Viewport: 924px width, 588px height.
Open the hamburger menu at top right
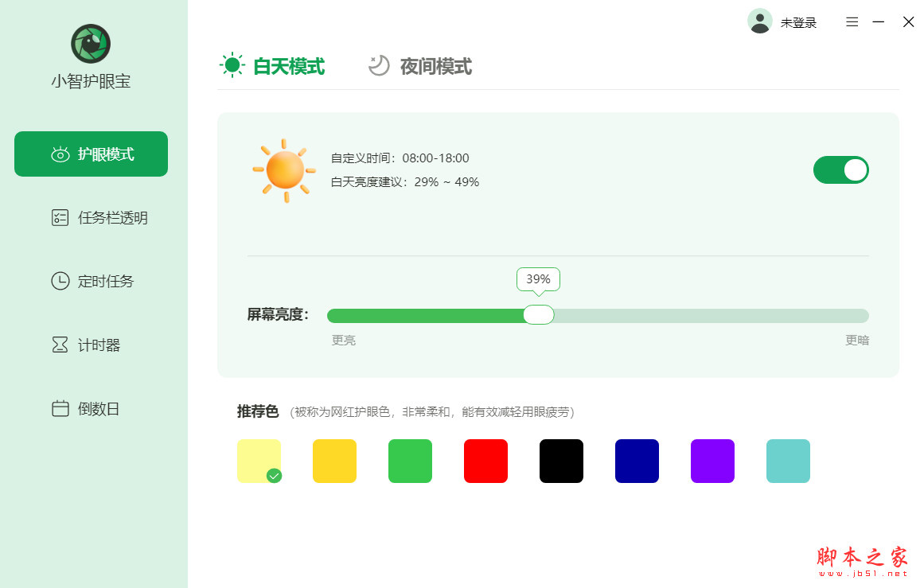852,21
